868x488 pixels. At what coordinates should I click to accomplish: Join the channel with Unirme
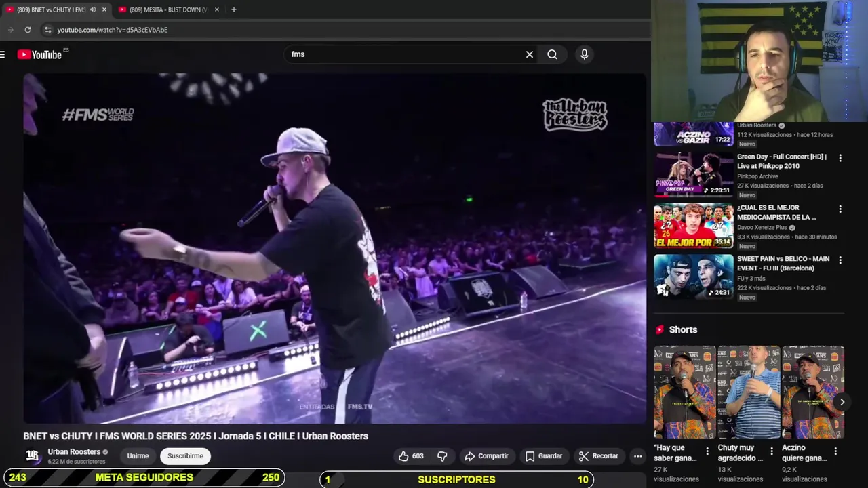138,456
